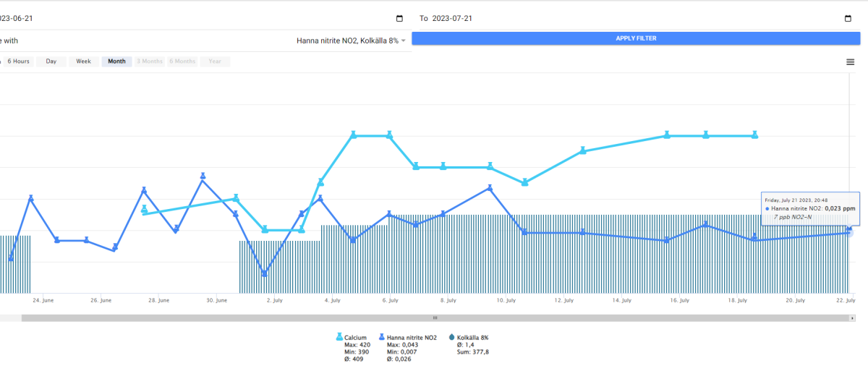Image resolution: width=868 pixels, height=371 pixels.
Task: Click the 'To' label beside the end date
Action: pyautogui.click(x=424, y=19)
